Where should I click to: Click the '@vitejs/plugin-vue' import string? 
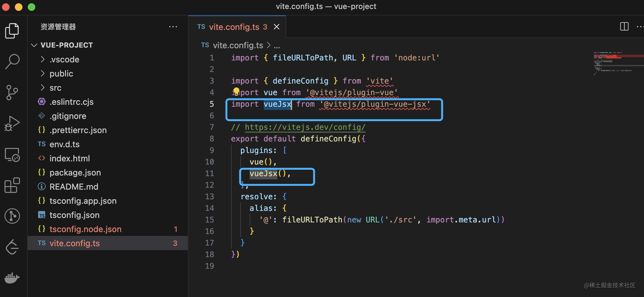(352, 93)
